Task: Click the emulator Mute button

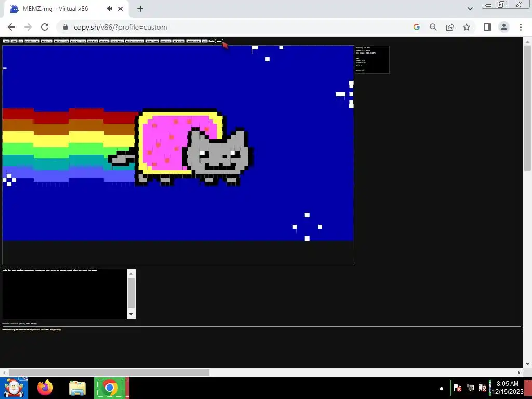Action: click(x=205, y=41)
